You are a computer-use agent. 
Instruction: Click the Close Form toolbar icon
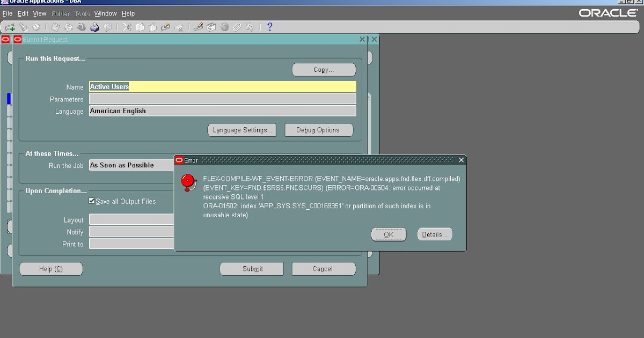[107, 27]
